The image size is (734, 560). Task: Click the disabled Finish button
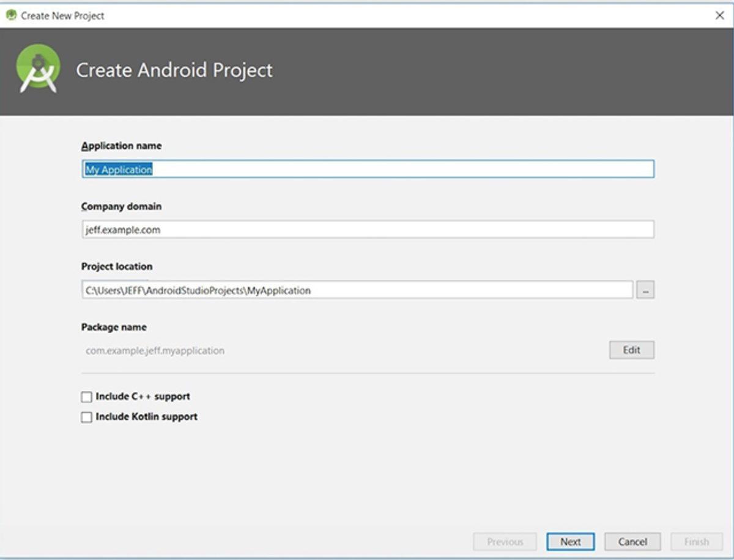696,542
